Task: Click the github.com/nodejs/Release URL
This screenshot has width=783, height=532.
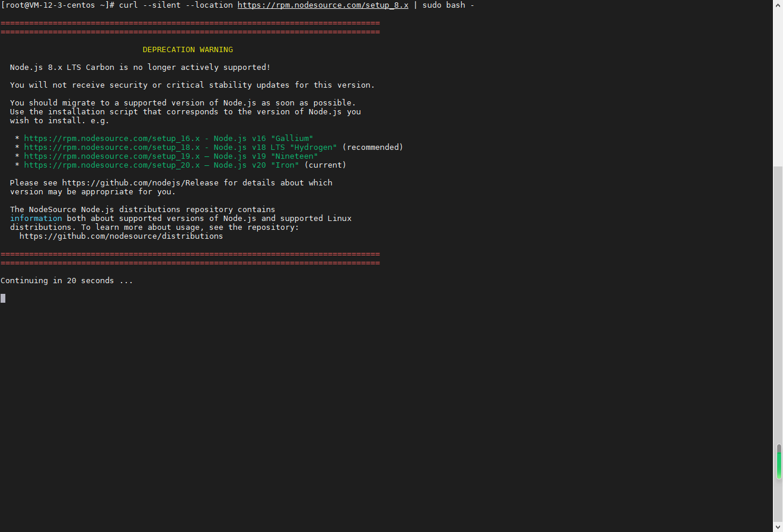Action: [140, 182]
